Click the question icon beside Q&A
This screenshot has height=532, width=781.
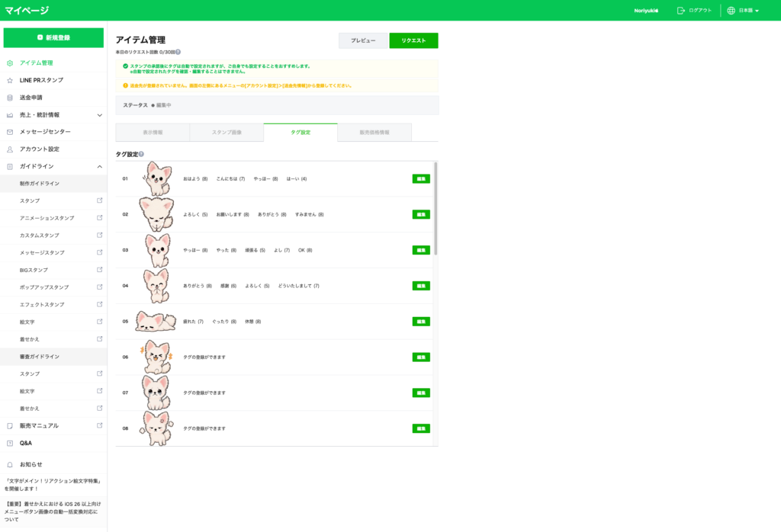[9, 444]
